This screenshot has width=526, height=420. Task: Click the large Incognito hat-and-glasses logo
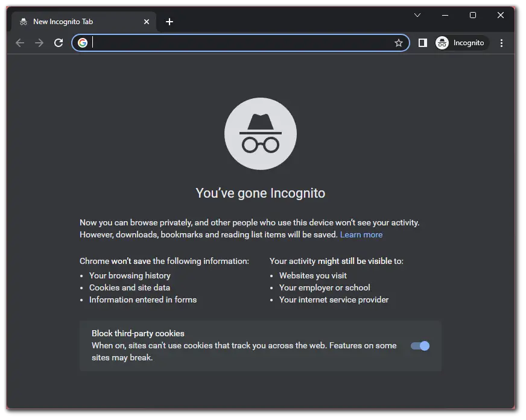coord(261,134)
